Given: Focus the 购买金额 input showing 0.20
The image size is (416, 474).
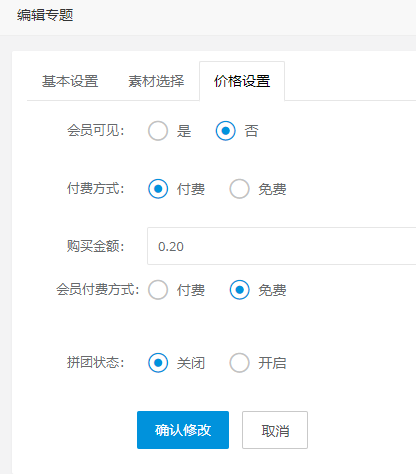Looking at the screenshot, I should [282, 246].
